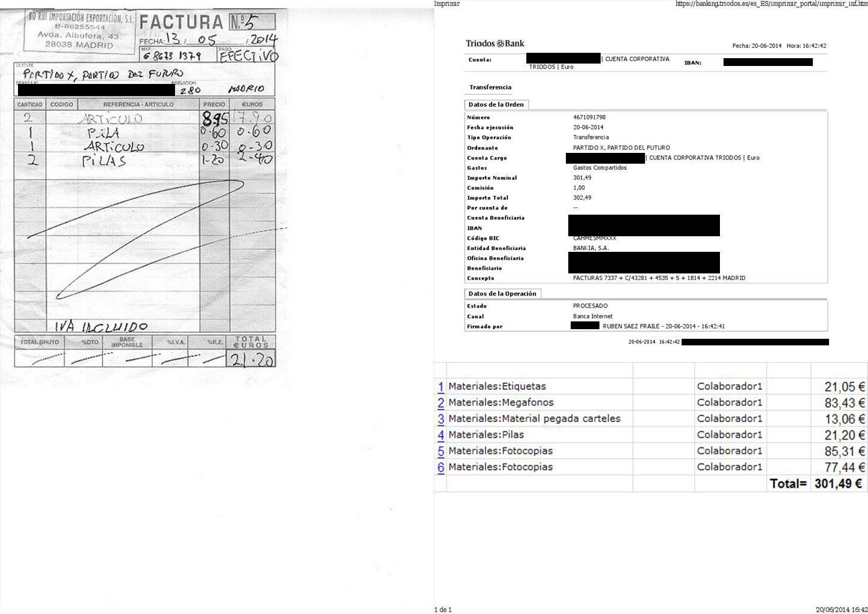Open link number 5 for Fotocopias 85,31 €

441,452
